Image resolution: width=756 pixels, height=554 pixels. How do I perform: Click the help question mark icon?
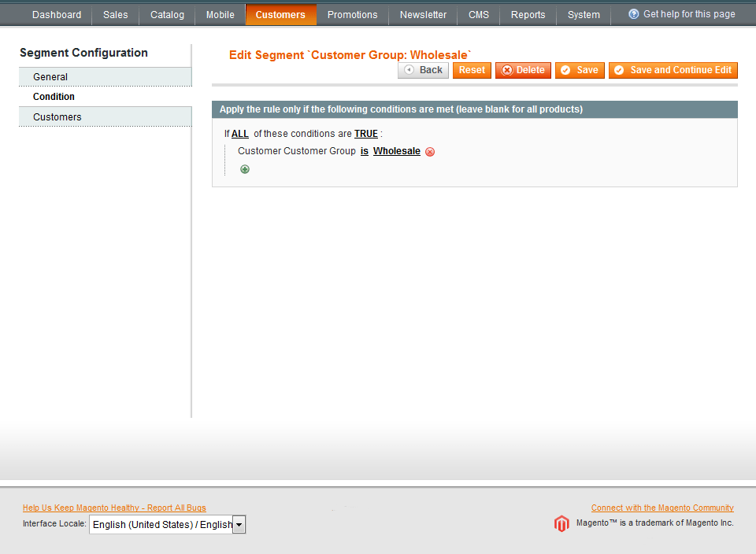tap(633, 14)
